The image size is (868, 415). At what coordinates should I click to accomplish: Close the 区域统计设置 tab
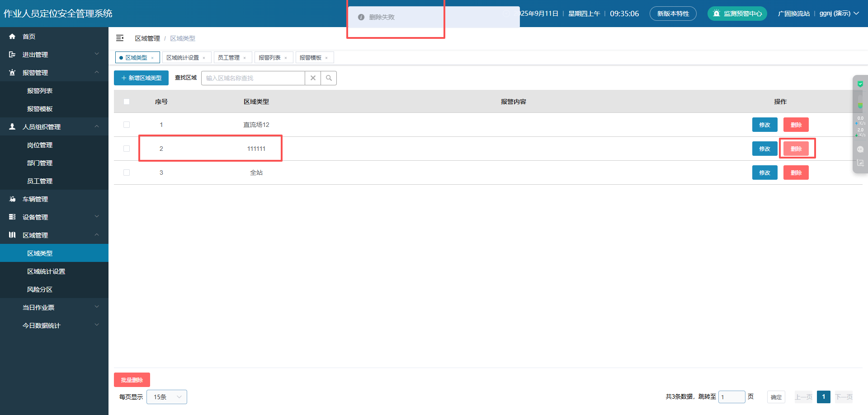[x=204, y=58]
